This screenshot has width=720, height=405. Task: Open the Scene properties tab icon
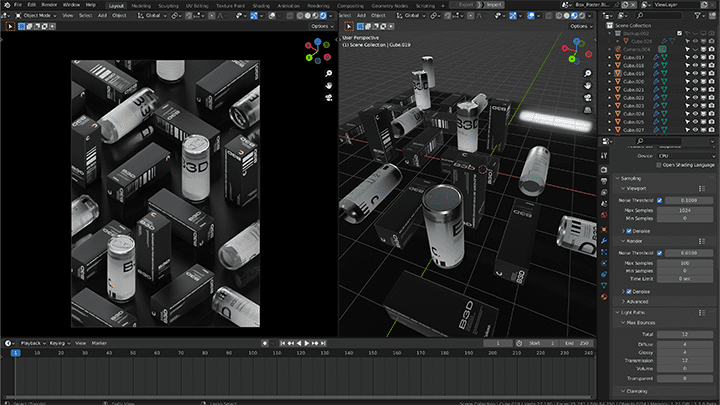click(604, 203)
